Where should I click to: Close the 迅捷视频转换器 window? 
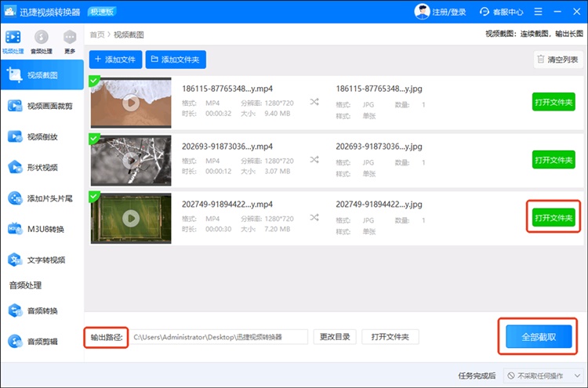point(577,12)
